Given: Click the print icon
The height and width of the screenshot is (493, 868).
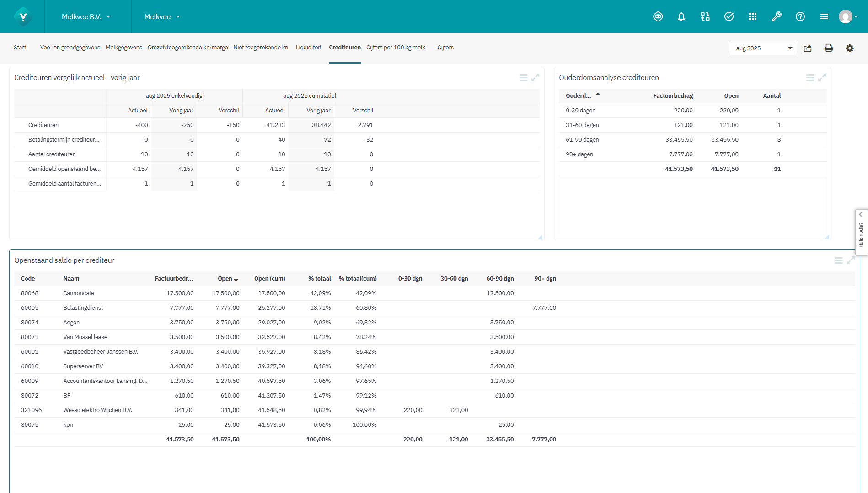Looking at the screenshot, I should [x=828, y=48].
